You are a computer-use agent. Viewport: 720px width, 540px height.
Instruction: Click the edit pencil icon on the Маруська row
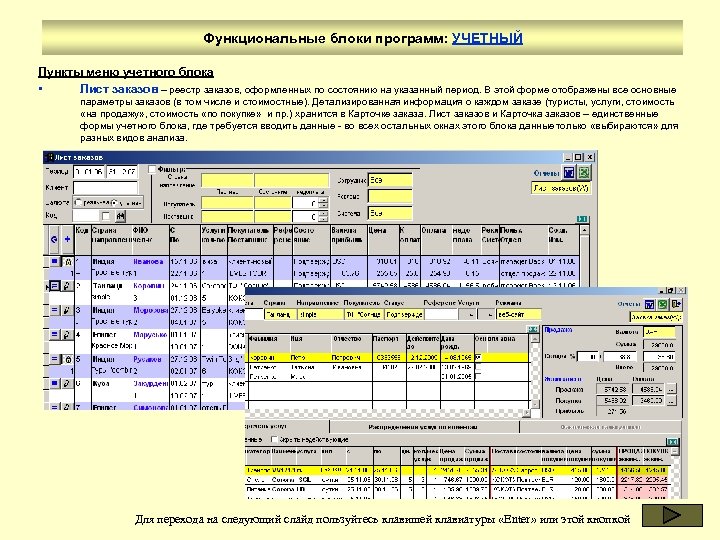point(67,335)
